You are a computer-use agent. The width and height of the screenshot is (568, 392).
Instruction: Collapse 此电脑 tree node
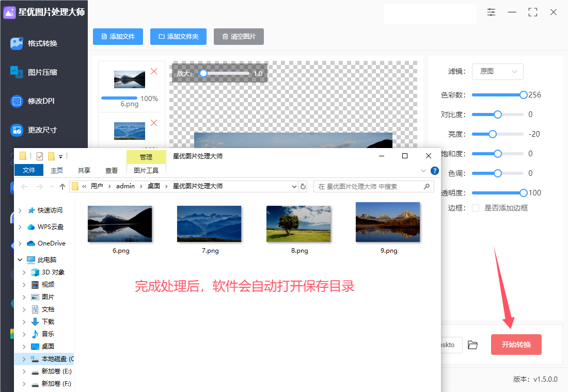click(x=20, y=259)
